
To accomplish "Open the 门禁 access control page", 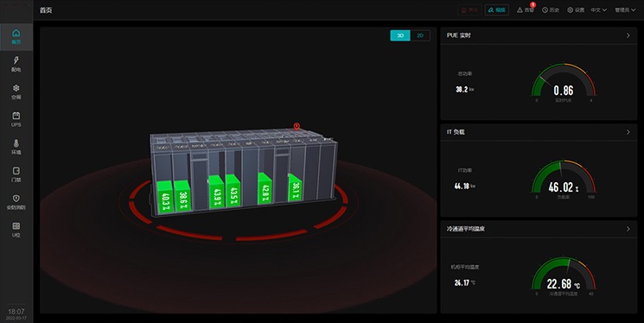I will [x=16, y=174].
